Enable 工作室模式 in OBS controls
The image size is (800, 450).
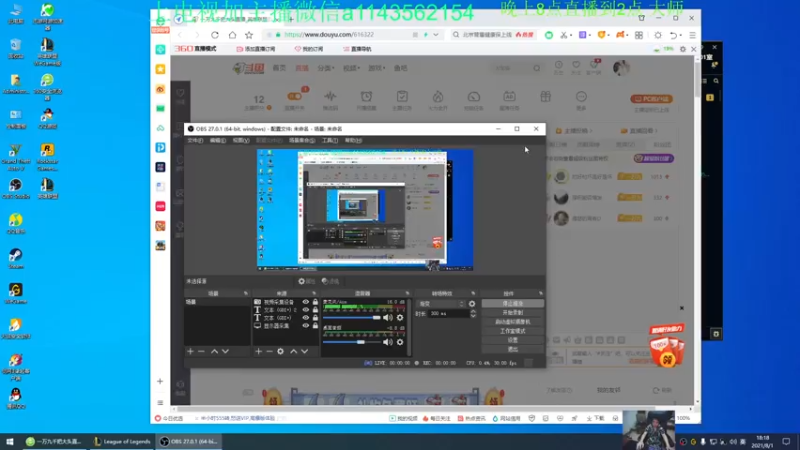[x=512, y=331]
